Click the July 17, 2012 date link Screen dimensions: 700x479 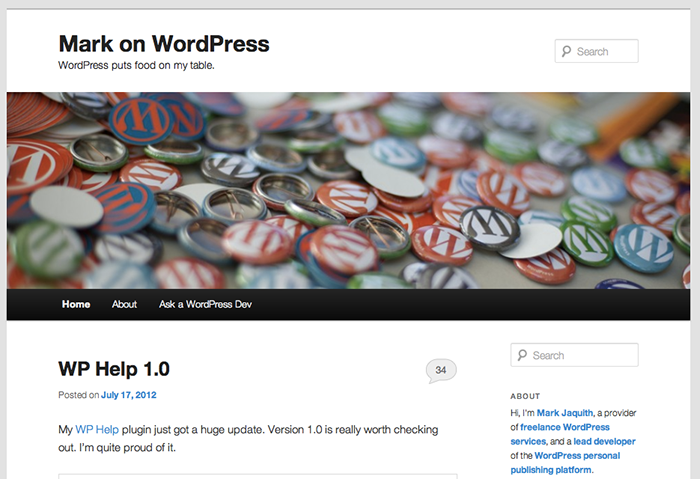pos(129,395)
